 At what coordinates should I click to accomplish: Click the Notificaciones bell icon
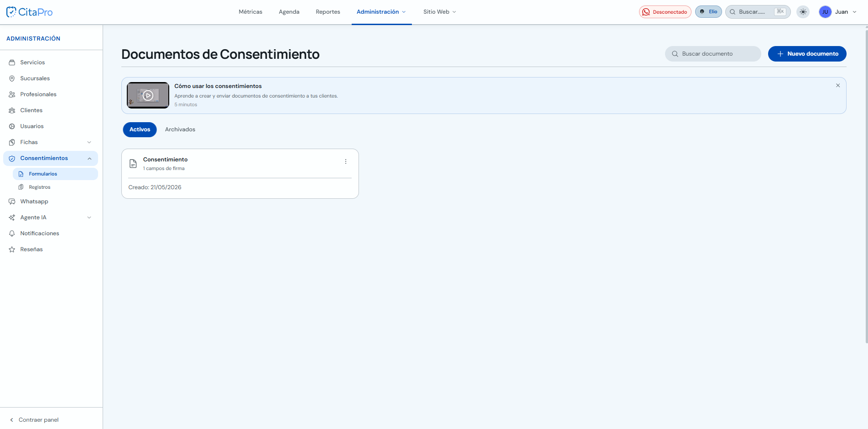point(12,233)
